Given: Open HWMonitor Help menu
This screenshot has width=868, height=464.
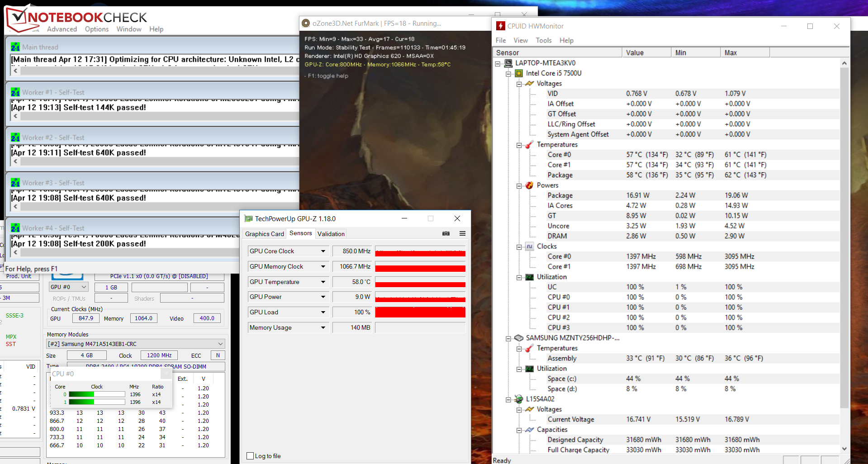Looking at the screenshot, I should click(566, 41).
